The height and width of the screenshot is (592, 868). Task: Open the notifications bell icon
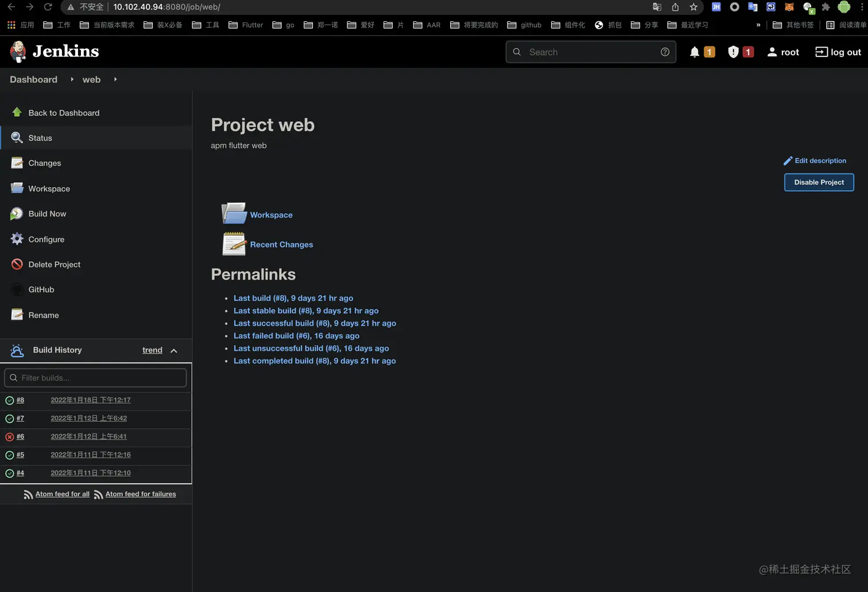695,52
